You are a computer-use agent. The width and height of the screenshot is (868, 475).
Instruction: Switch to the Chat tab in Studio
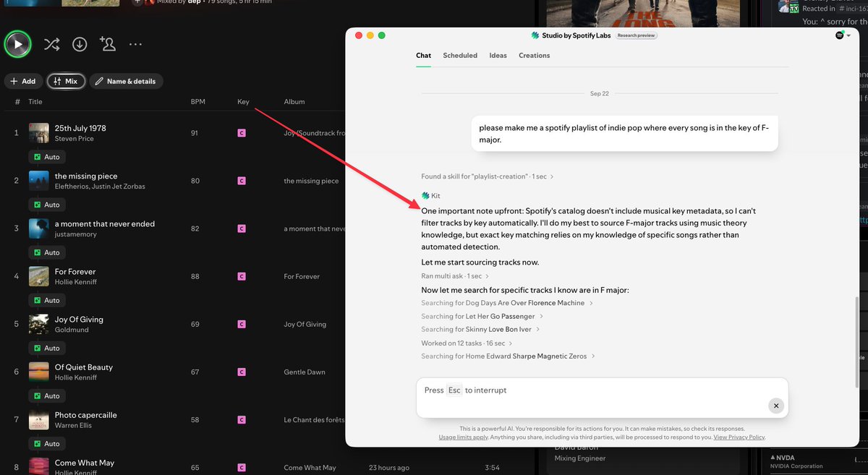423,56
